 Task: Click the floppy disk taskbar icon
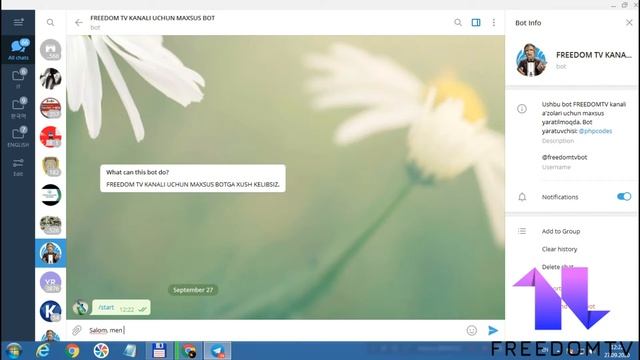(x=159, y=351)
